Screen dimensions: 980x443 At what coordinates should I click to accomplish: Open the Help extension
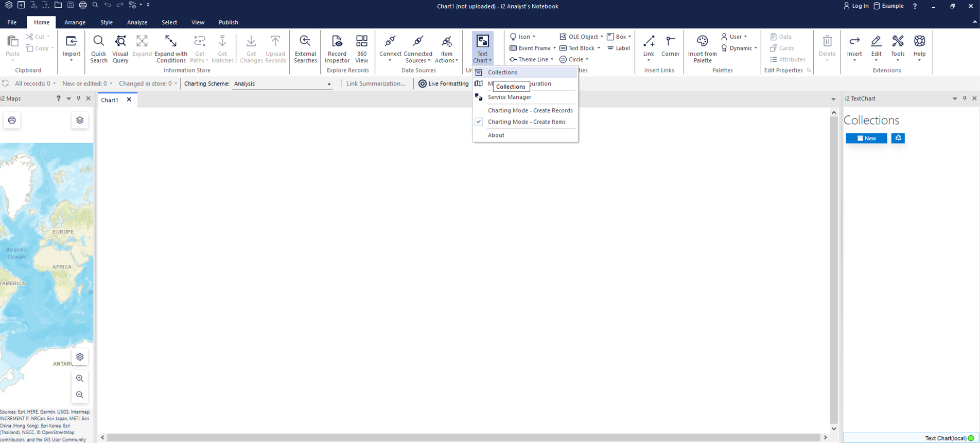(x=919, y=48)
